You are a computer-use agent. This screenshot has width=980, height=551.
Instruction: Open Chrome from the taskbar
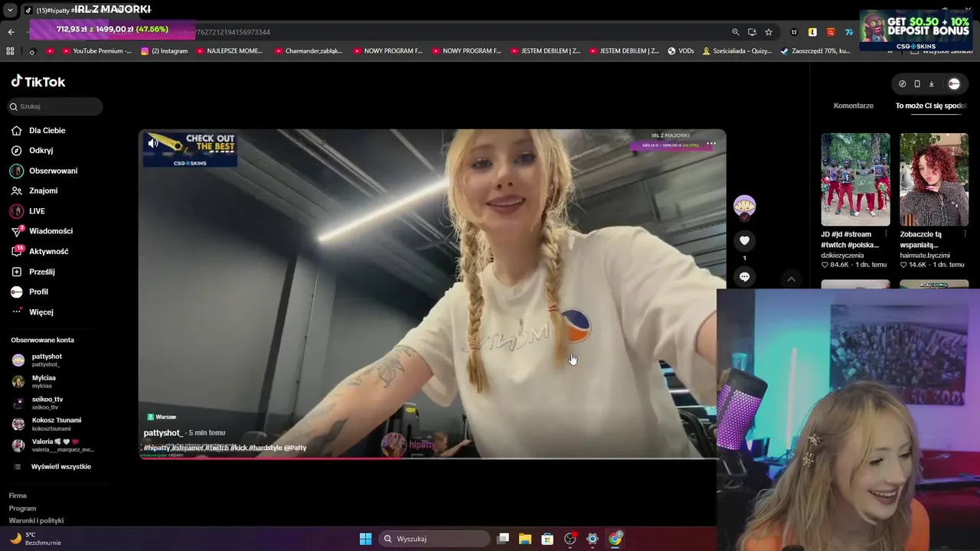tap(615, 539)
